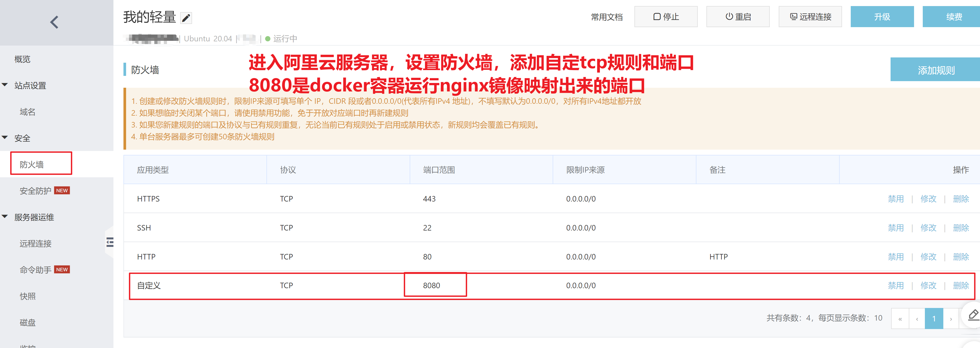The image size is (980, 348).
Task: Select page 1 in pagination
Action: [x=934, y=318]
